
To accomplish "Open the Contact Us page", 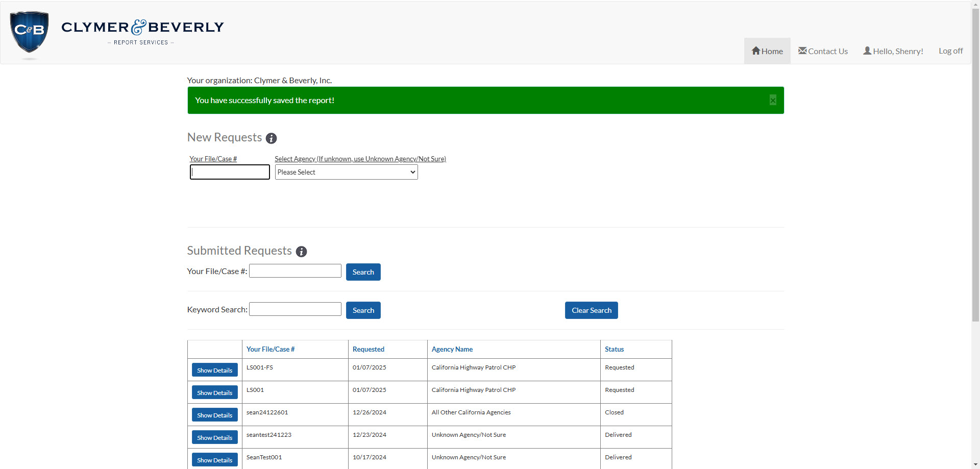I will [823, 51].
